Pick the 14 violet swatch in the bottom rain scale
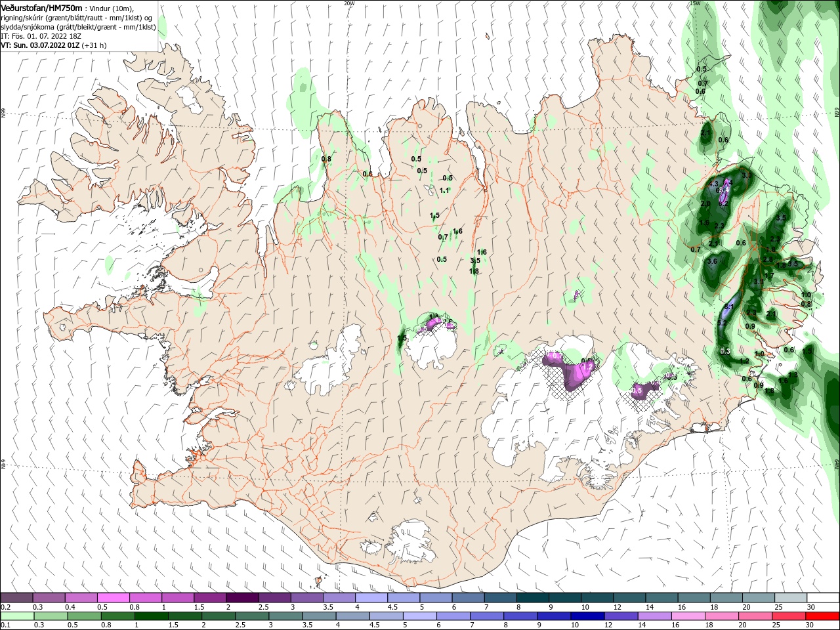Screen dimensions: 840x630 654,616
